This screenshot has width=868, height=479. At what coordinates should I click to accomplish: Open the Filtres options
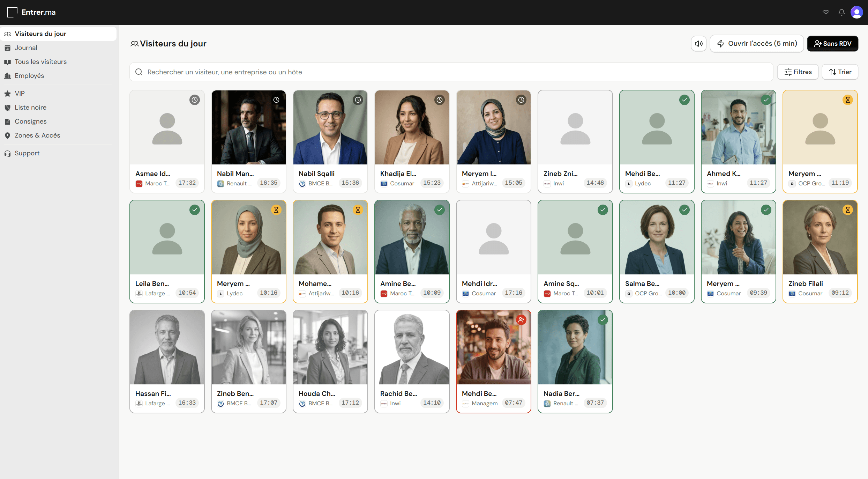pos(798,72)
